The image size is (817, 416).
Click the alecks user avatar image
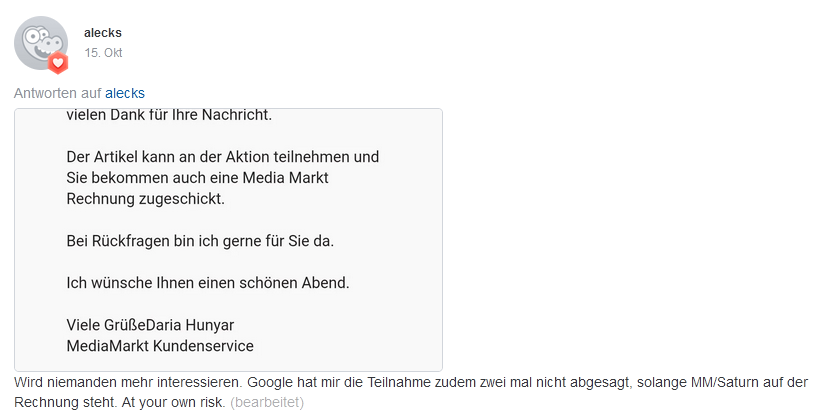coord(40,42)
